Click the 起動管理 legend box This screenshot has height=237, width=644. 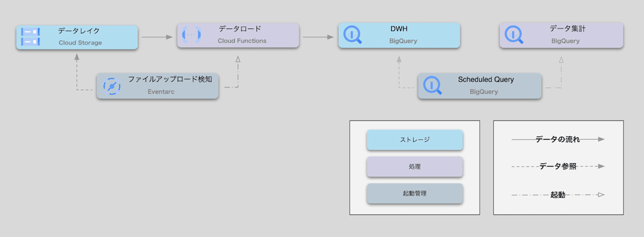pyautogui.click(x=414, y=193)
